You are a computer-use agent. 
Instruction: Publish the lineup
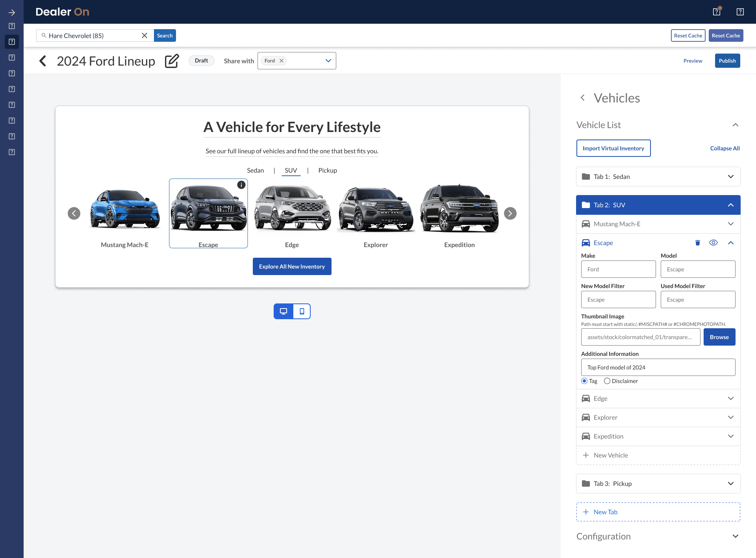pos(727,61)
